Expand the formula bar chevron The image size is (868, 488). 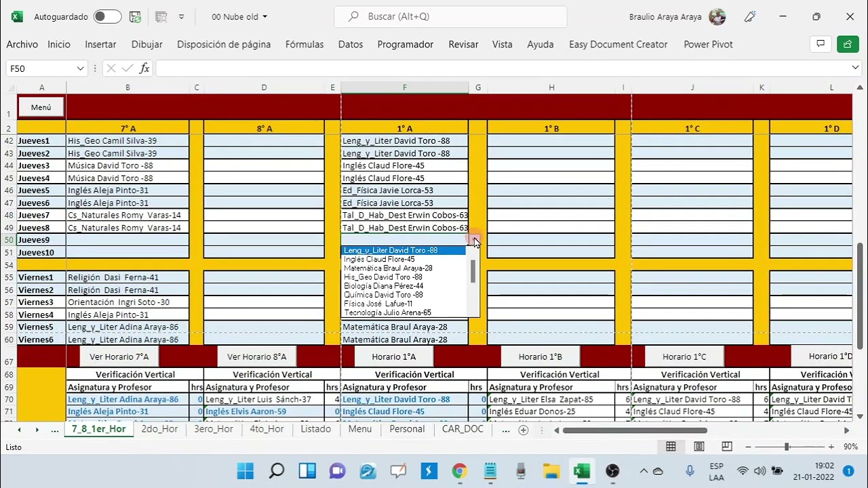coord(855,68)
